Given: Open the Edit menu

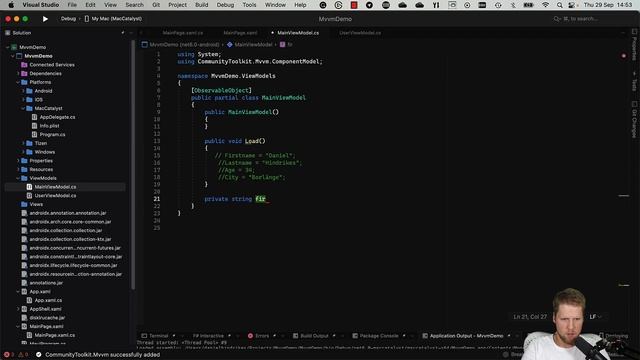Looking at the screenshot, I should tap(90, 5).
